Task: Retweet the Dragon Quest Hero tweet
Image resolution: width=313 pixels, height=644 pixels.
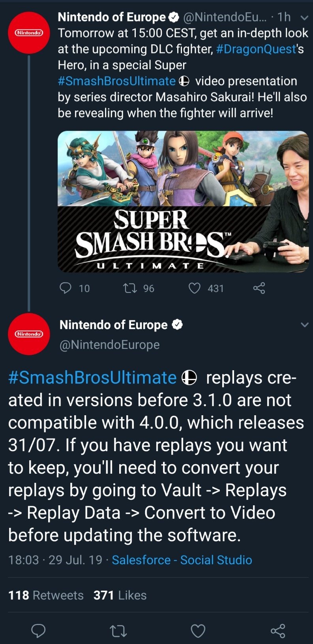Action: click(x=130, y=288)
